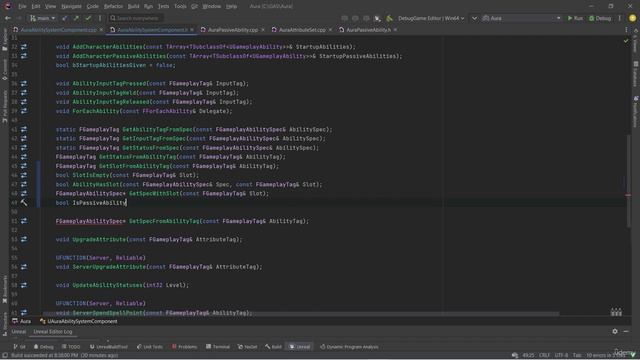Toggle the Problems tool window

coord(184,347)
